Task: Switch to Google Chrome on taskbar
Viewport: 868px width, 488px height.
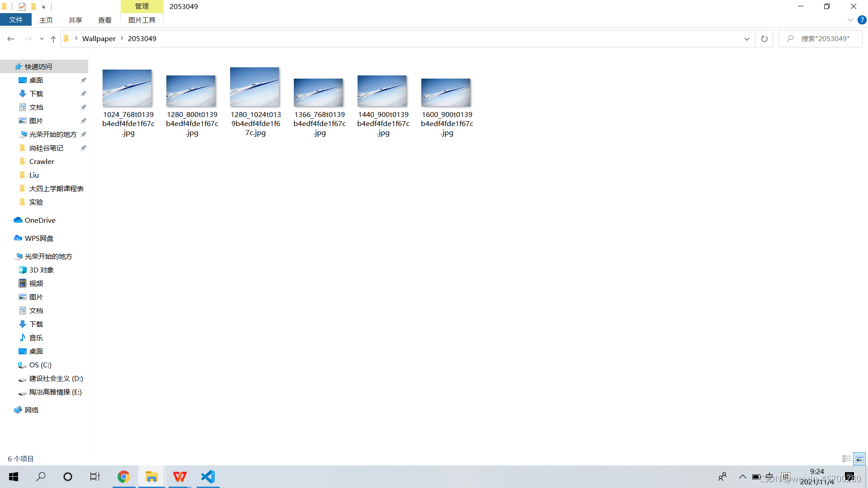Action: (x=123, y=477)
